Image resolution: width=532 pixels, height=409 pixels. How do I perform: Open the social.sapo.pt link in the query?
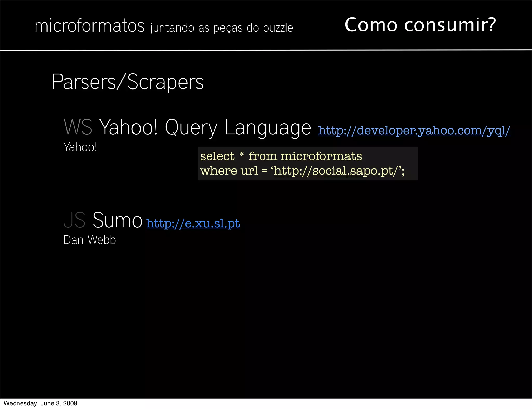[335, 171]
